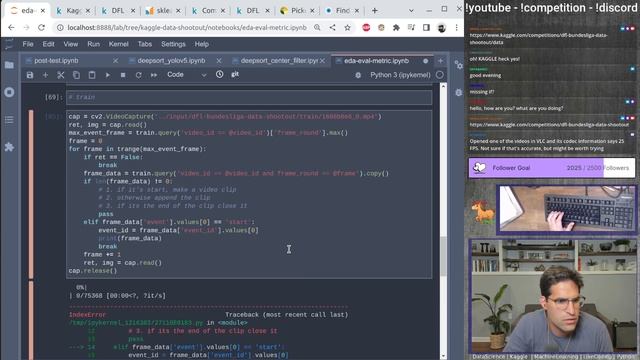Click the 'hello, how are you?' chat message
The width and height of the screenshot is (640, 360).
[x=516, y=108]
